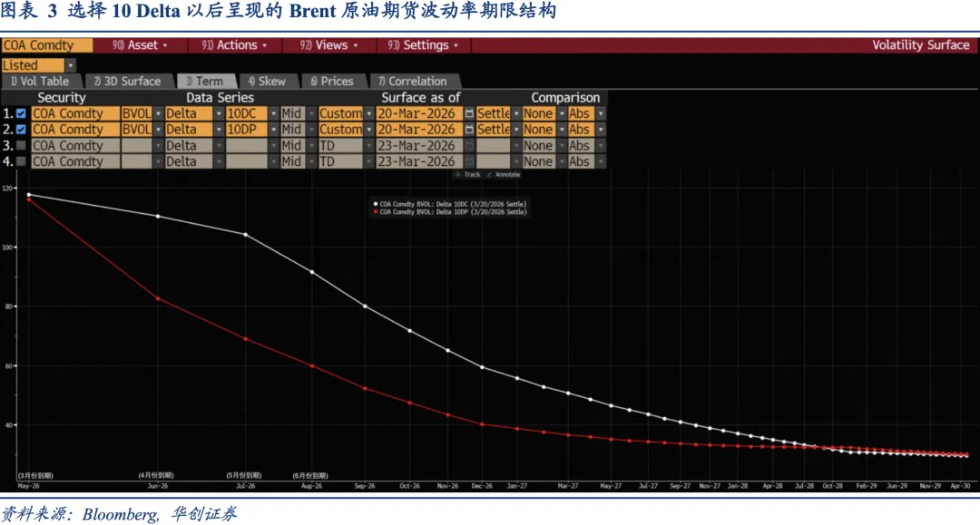The height and width of the screenshot is (525, 980).
Task: Click the Comparison column header
Action: 565,97
